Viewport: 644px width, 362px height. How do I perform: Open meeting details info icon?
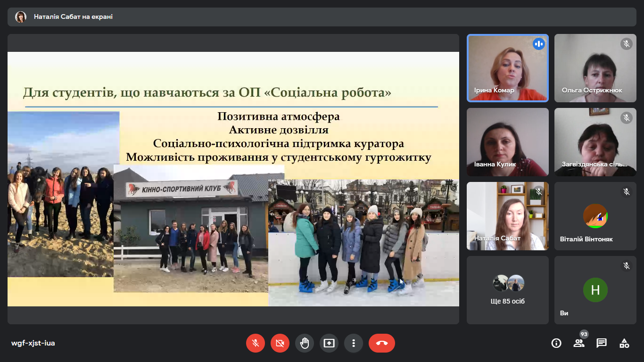tap(556, 343)
